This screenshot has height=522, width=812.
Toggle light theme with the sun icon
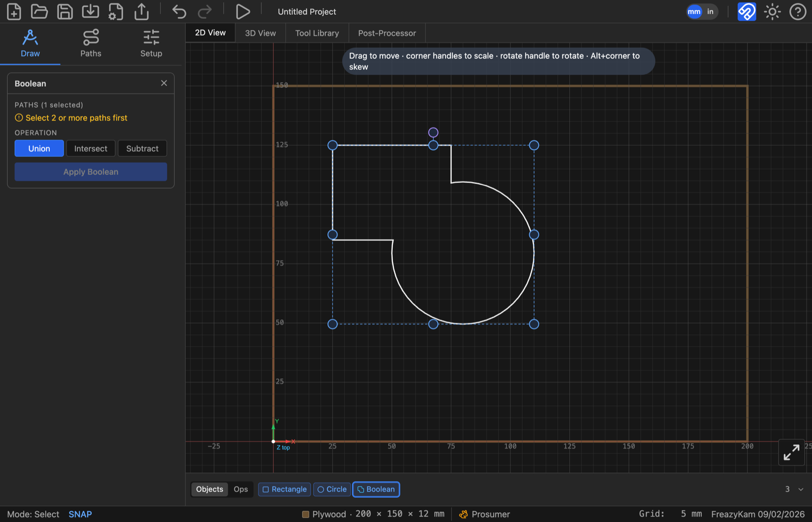[772, 11]
